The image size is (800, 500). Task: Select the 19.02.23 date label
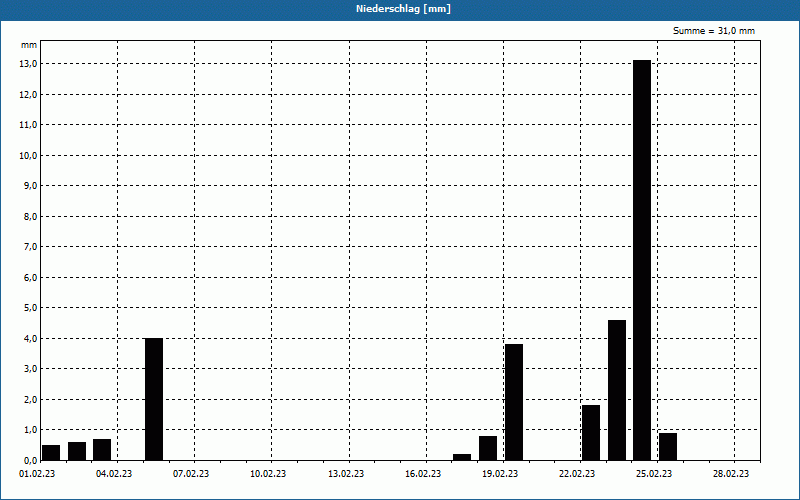coord(500,474)
